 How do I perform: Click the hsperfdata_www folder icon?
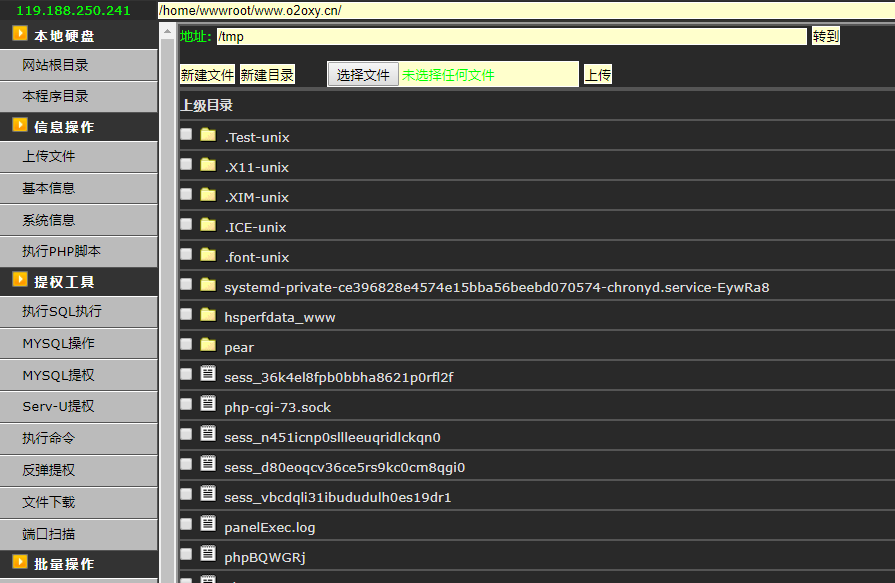208,315
